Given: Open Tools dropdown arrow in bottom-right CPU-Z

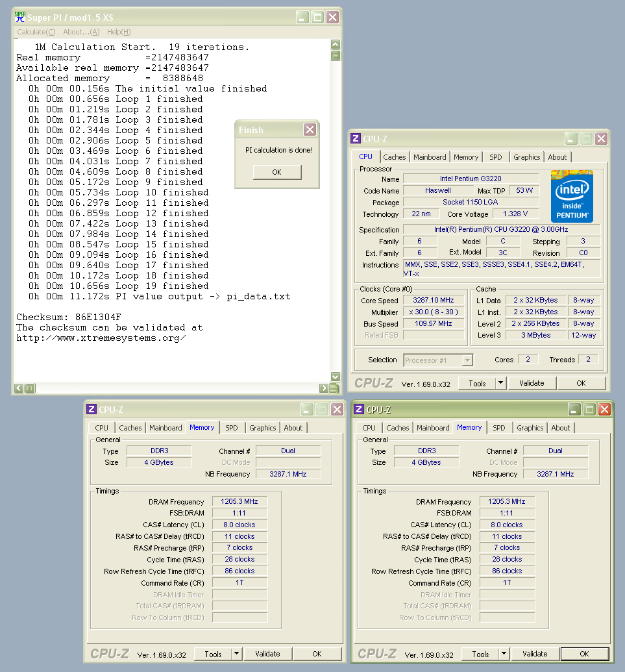Looking at the screenshot, I should point(504,654).
